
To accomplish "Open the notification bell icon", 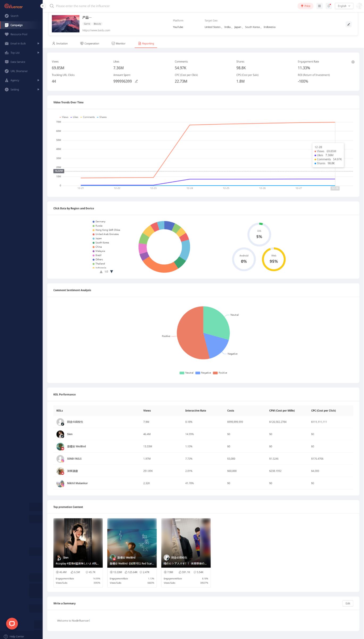I will click(329, 6).
